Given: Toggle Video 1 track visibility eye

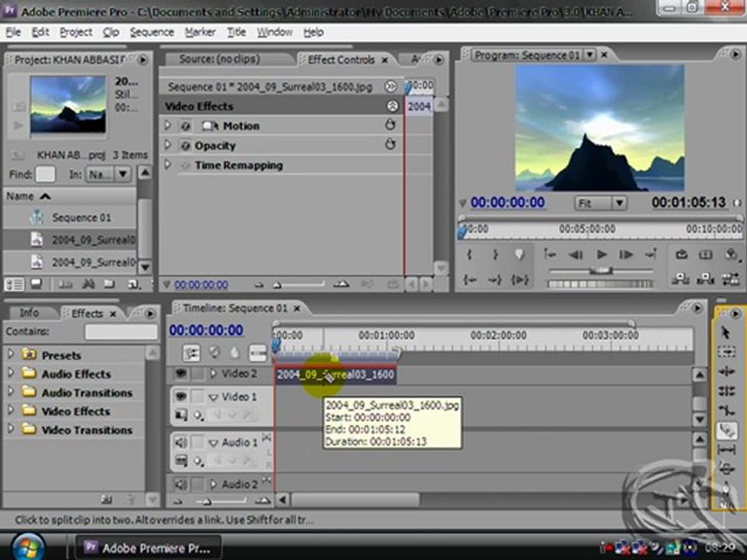Looking at the screenshot, I should coord(181,396).
